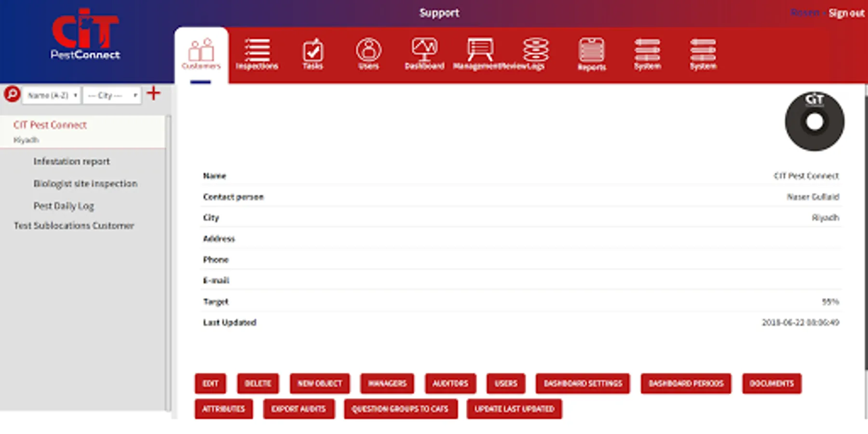Open the Name (A-Z) sort dropdown
The height and width of the screenshot is (434, 868).
(52, 95)
